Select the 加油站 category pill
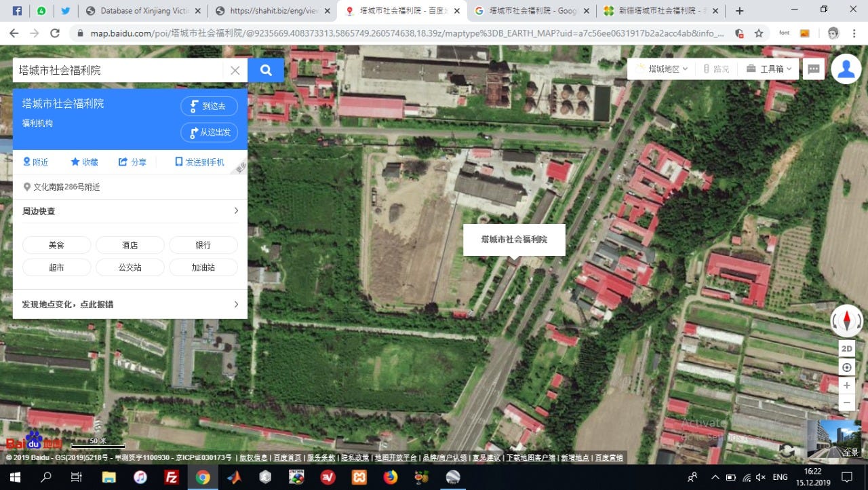Viewport: 868px width, 490px height. coord(203,267)
